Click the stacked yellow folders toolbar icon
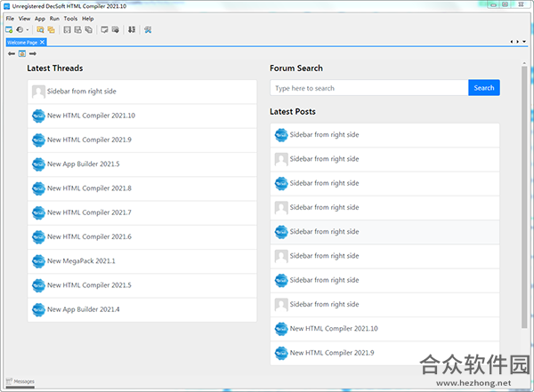The height and width of the screenshot is (392, 534). click(51, 30)
